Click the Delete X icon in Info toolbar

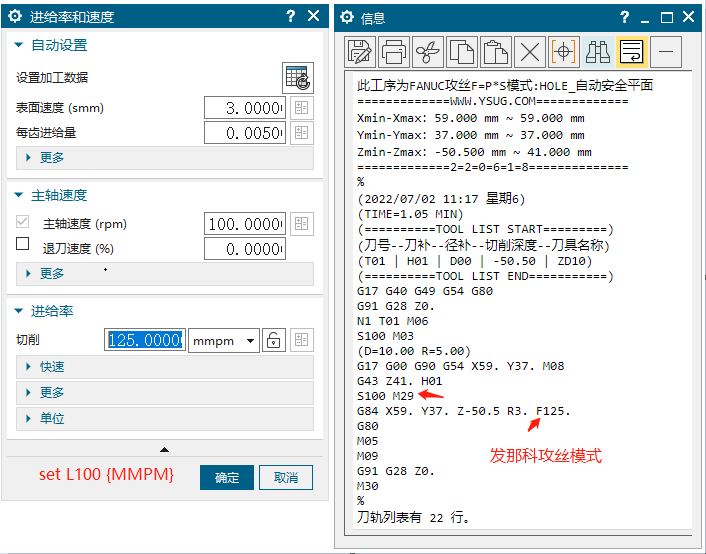pos(530,52)
